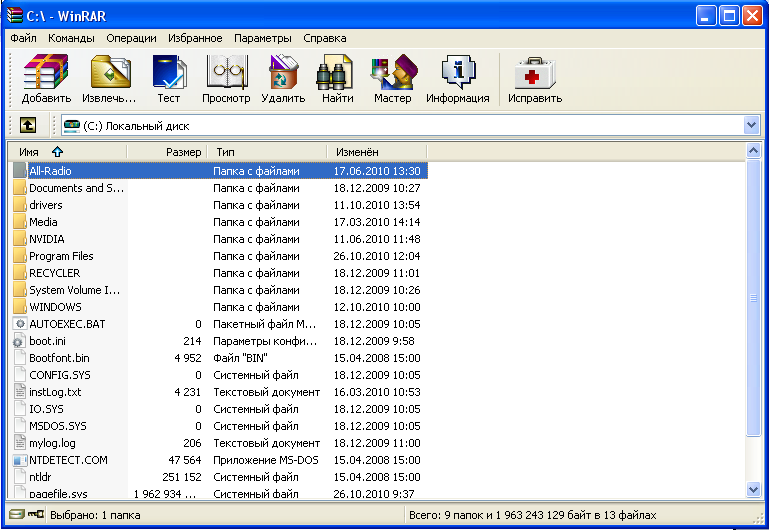Click the disk drive icon in status bar
This screenshot has width=769, height=530.
tap(16, 514)
